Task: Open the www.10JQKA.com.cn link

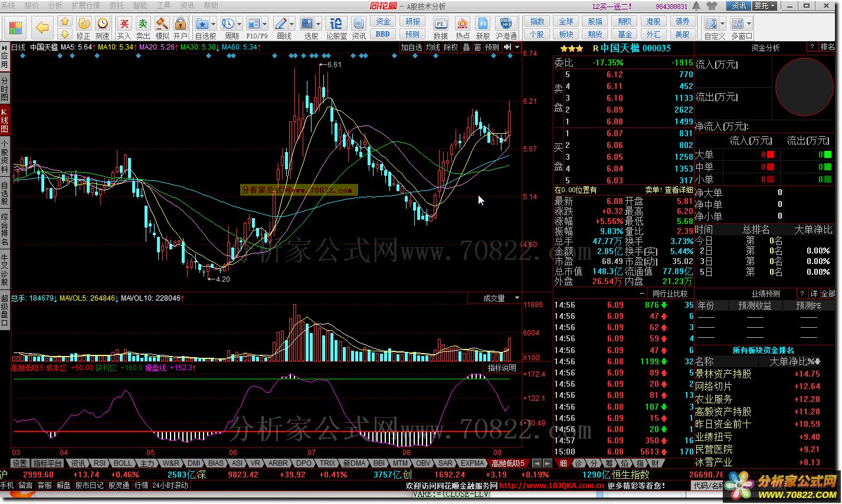Action: tap(551, 486)
